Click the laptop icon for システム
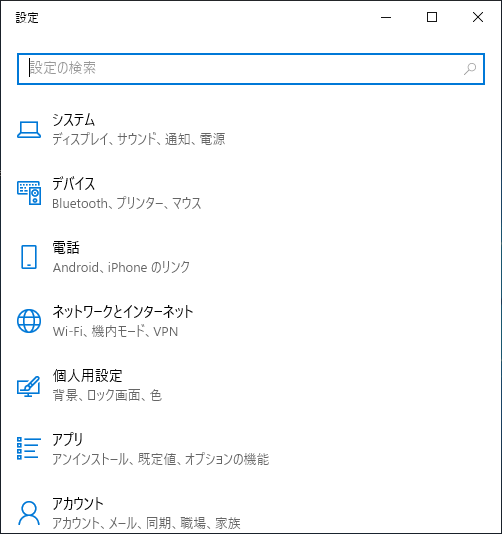Screen dimensions: 502x534 [x=29, y=129]
